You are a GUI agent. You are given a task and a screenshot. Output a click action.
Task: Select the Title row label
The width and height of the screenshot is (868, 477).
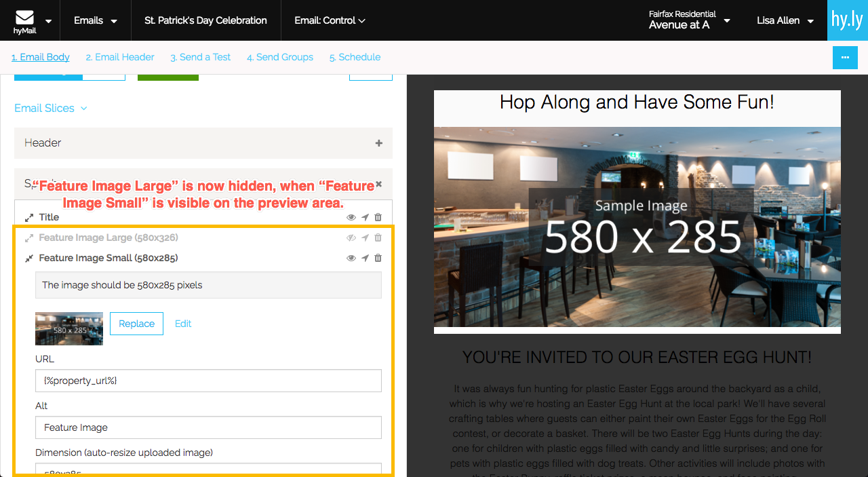(x=49, y=218)
